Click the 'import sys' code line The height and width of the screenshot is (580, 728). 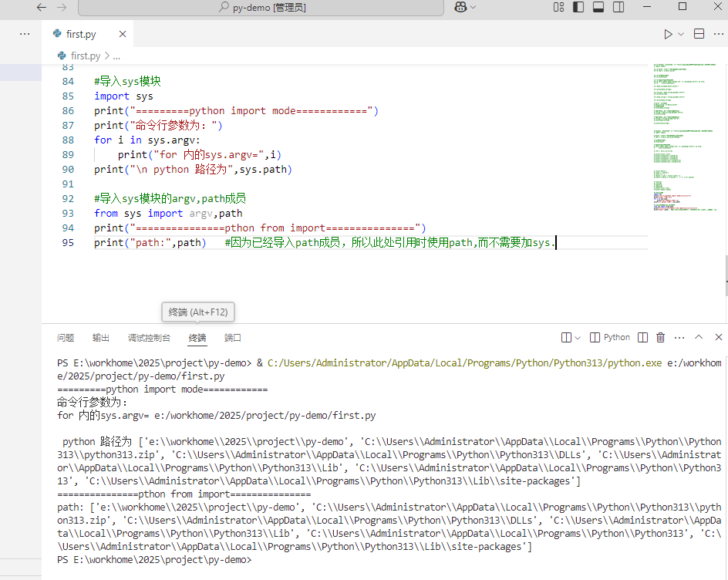[123, 96]
